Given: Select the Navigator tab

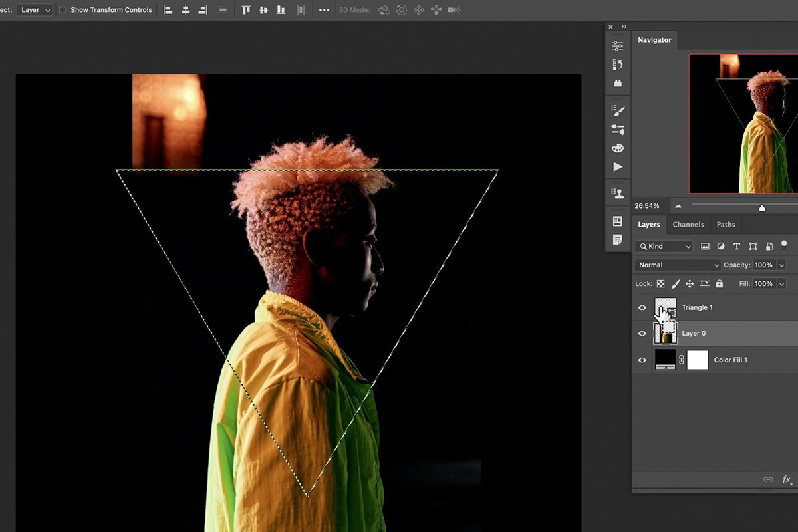Looking at the screenshot, I should [654, 40].
